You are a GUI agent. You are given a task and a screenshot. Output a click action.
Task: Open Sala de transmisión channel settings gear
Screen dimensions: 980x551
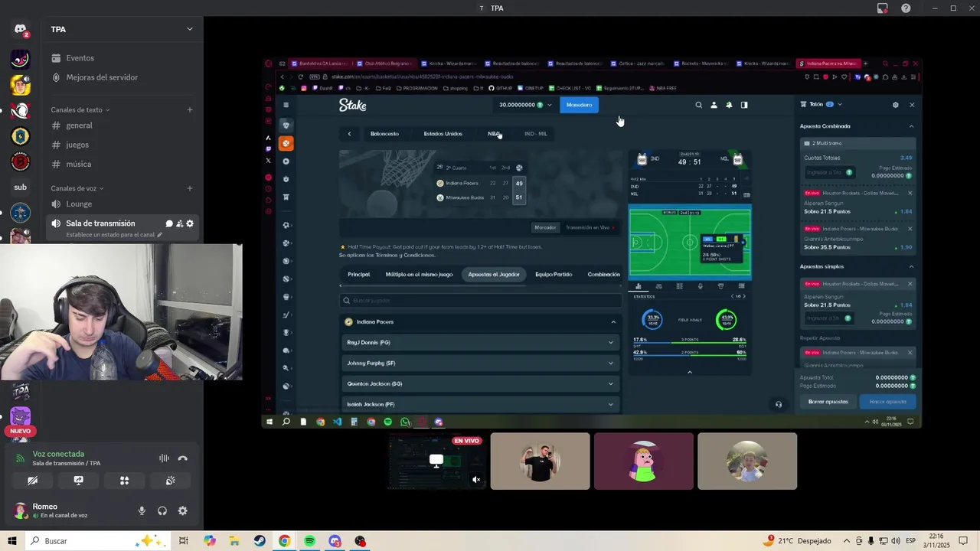(190, 223)
